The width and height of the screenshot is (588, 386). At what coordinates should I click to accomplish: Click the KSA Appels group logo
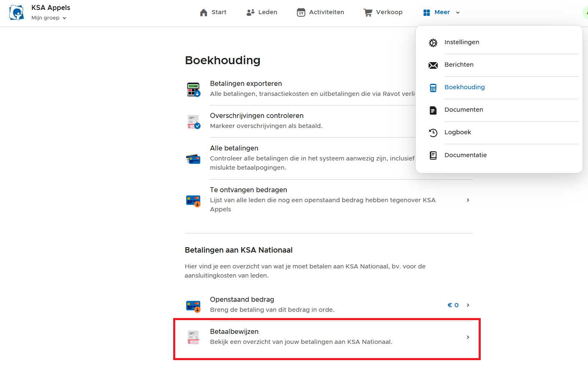[x=17, y=13]
